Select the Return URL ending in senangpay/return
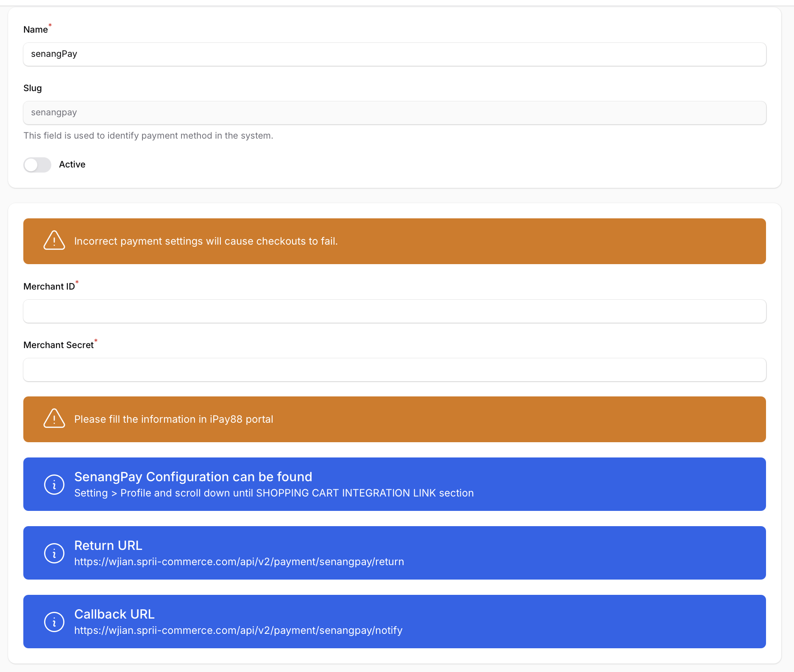 [x=239, y=562]
